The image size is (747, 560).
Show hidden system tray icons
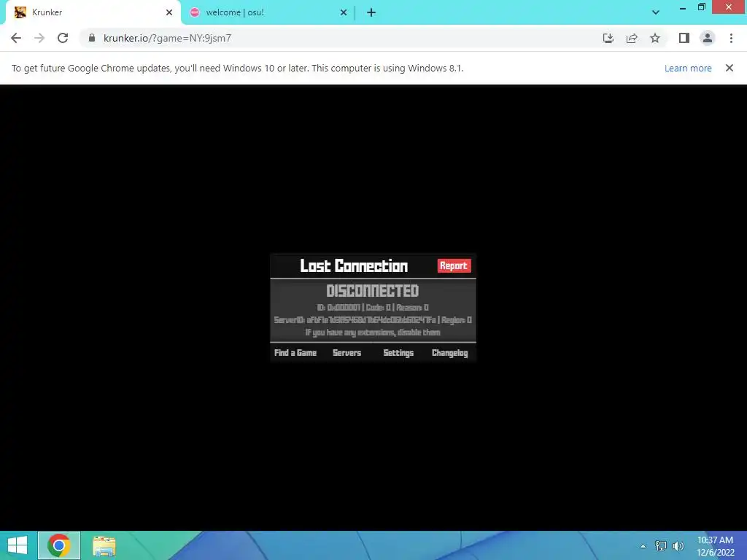pyautogui.click(x=643, y=546)
